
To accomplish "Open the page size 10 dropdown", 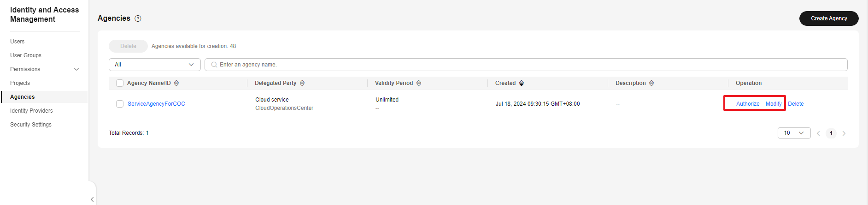I will [x=794, y=133].
